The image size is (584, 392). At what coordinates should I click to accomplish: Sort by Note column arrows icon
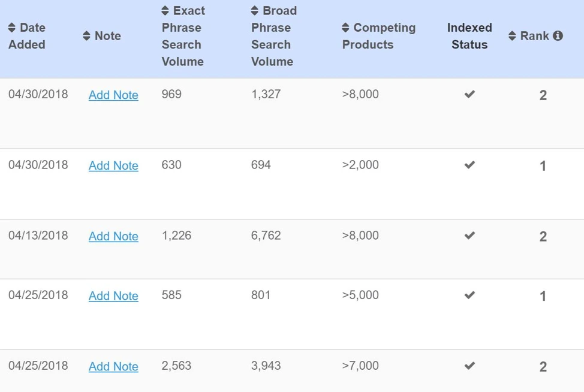pyautogui.click(x=86, y=36)
